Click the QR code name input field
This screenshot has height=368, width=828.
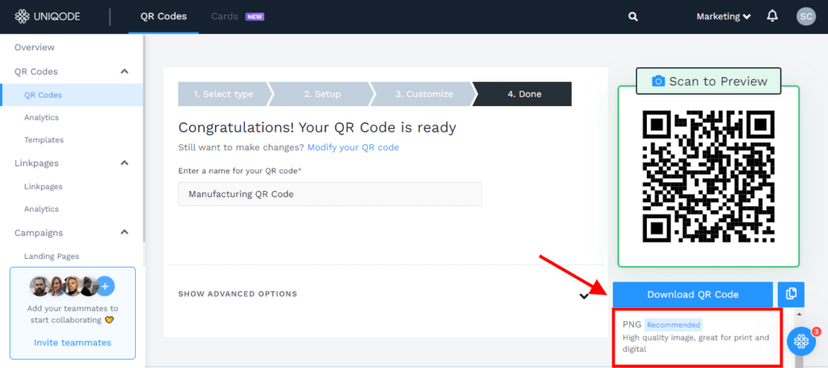tap(330, 194)
